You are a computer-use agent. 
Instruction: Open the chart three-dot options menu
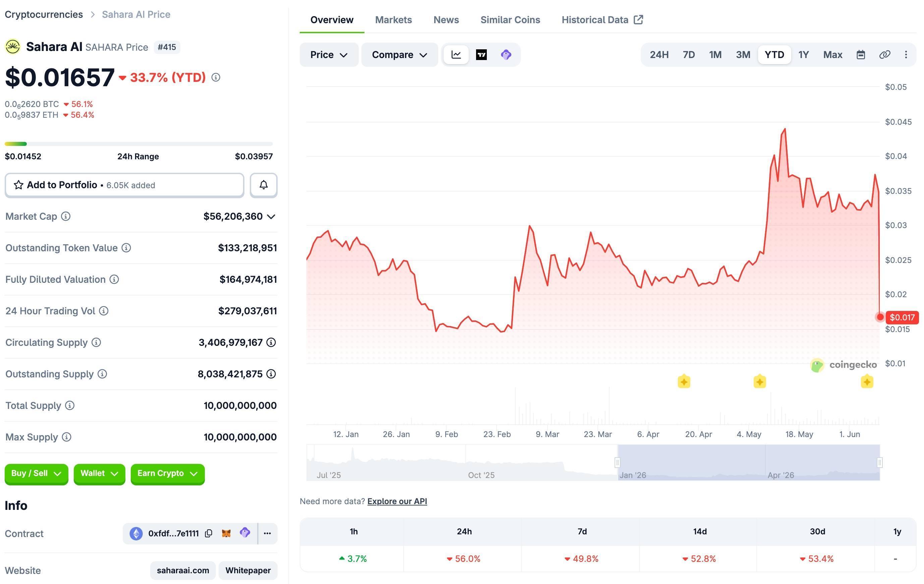(x=906, y=55)
